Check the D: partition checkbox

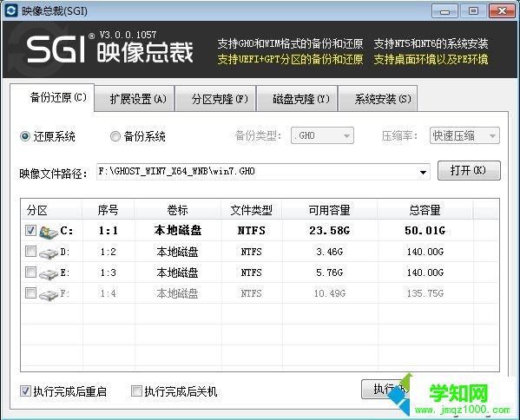[x=30, y=252]
